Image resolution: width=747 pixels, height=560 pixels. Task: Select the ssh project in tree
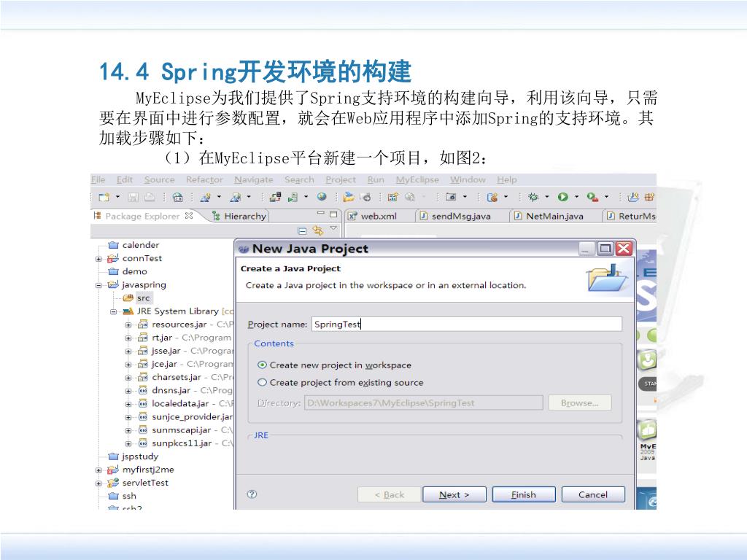pyautogui.click(x=129, y=496)
